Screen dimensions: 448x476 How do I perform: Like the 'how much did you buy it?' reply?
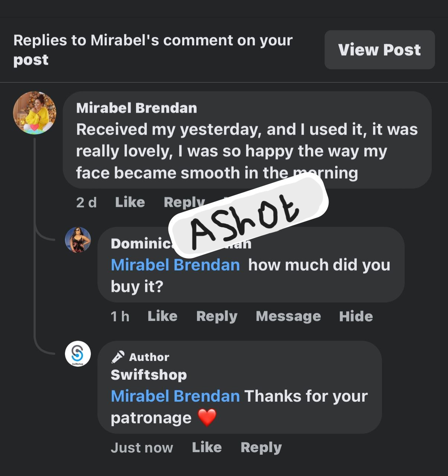tap(162, 316)
